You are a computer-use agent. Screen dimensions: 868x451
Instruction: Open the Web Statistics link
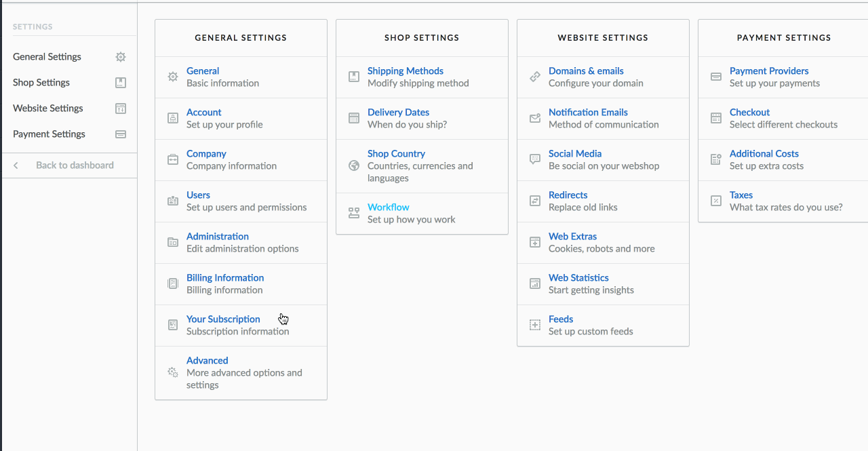pos(578,278)
